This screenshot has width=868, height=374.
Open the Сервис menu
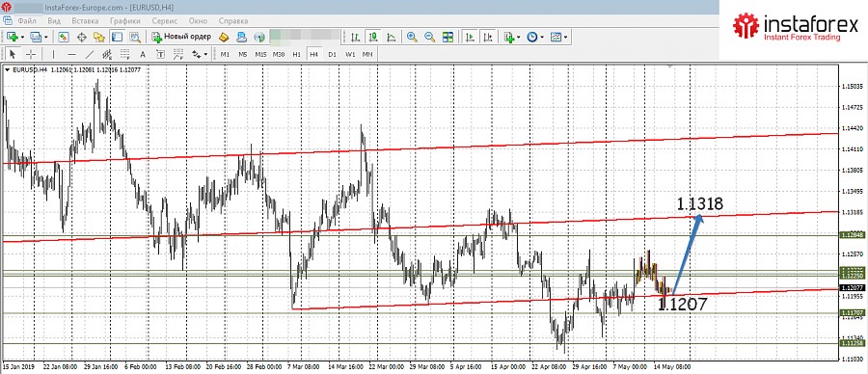pos(164,20)
